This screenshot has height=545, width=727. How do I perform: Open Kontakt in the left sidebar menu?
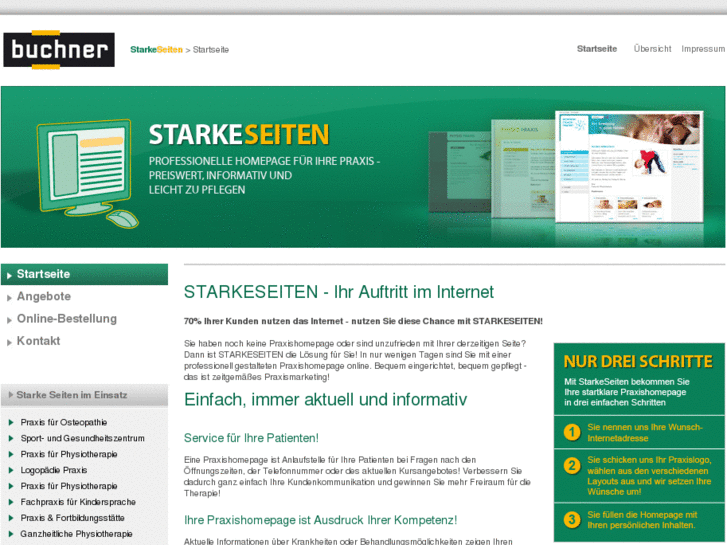point(38,341)
